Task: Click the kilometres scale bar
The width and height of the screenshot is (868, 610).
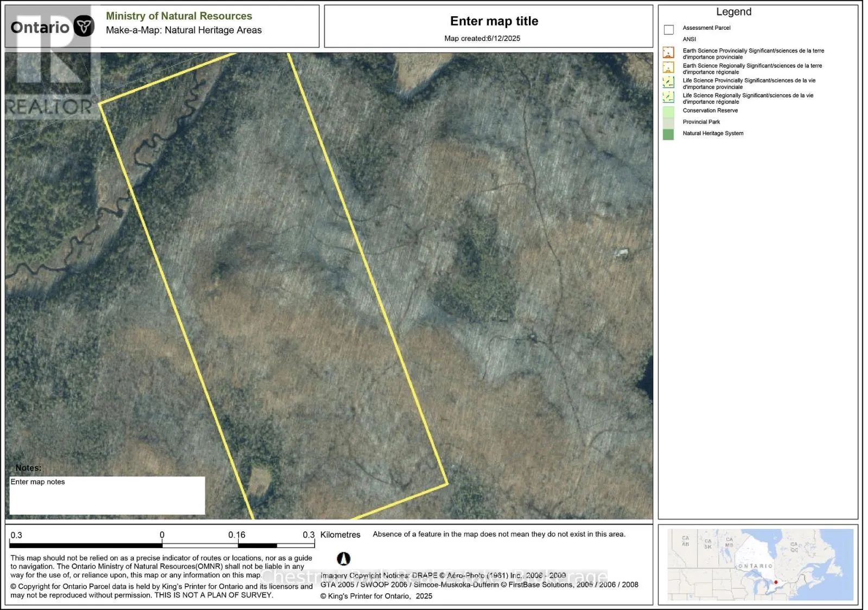Action: (x=162, y=545)
